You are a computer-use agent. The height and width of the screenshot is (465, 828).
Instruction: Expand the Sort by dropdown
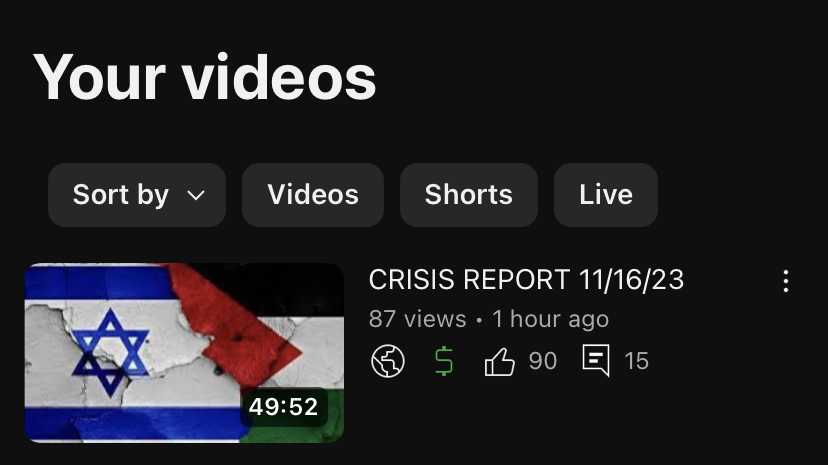137,195
